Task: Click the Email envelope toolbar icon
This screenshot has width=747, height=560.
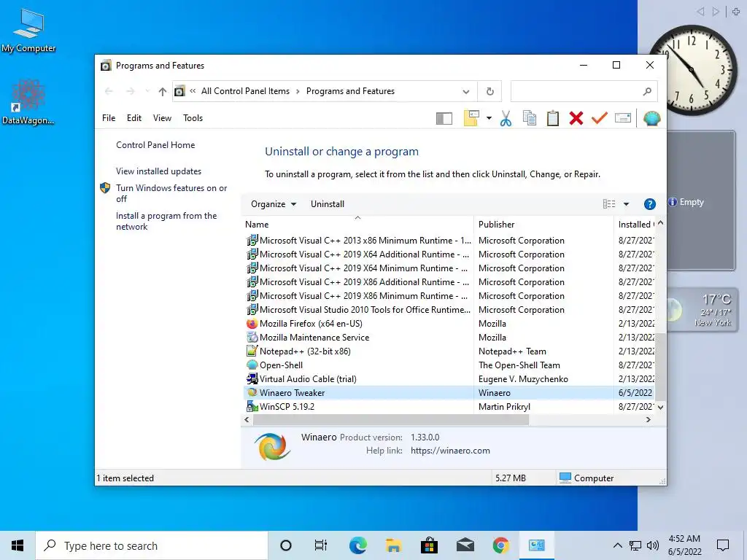Action: [x=623, y=117]
